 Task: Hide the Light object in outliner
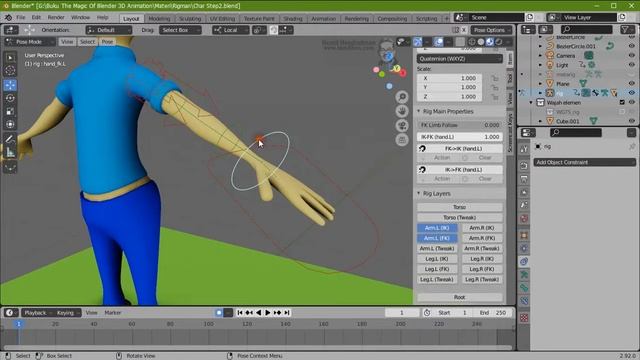(x=632, y=65)
